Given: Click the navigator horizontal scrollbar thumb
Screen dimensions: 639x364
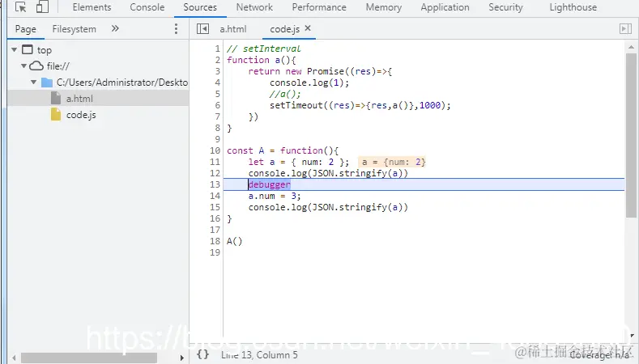Looking at the screenshot, I should click(89, 358).
